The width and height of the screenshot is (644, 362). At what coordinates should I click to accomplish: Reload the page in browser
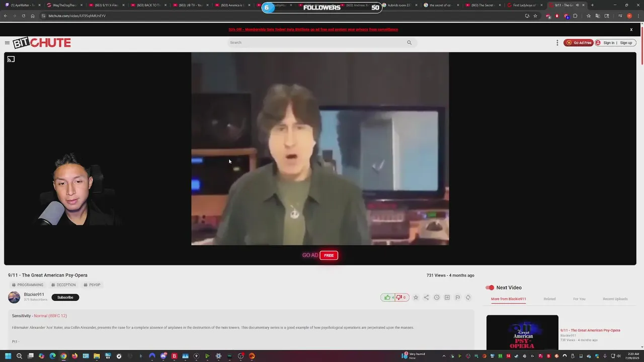23,16
